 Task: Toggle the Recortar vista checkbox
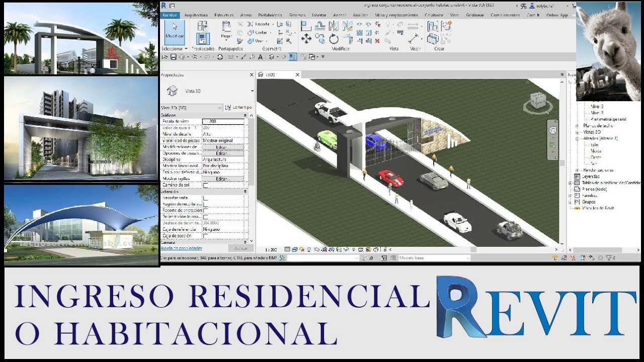coord(205,198)
